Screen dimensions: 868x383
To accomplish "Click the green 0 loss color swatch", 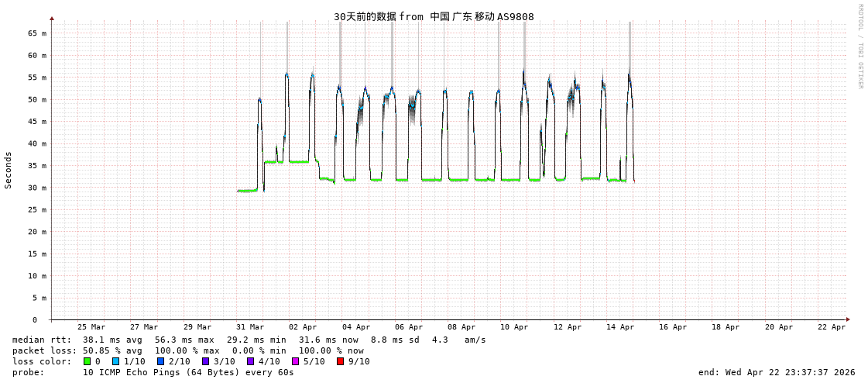I will coord(87,361).
